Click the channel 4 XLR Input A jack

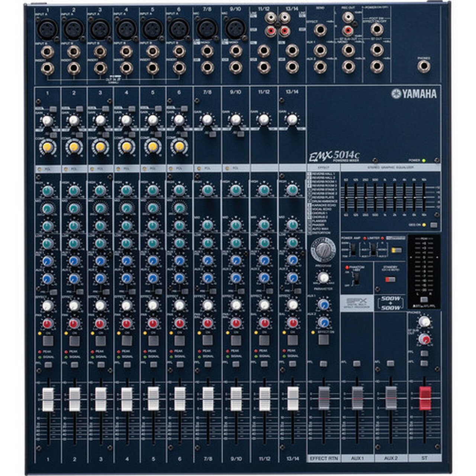[126, 29]
